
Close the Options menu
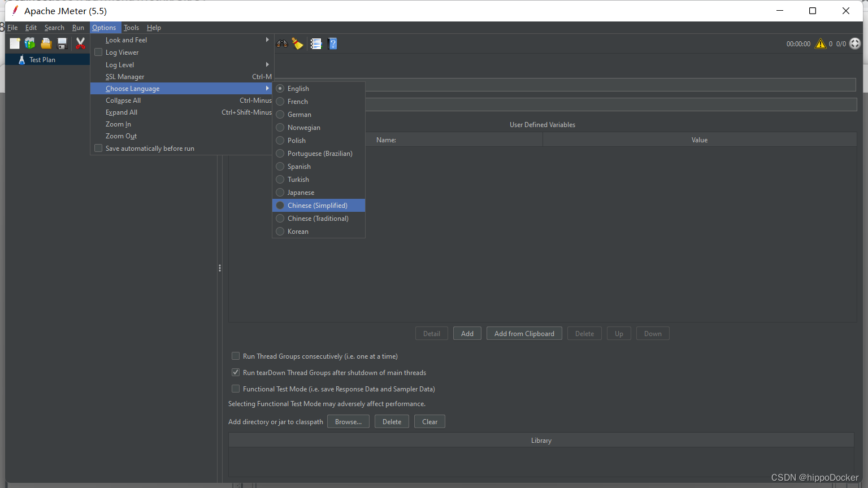105,28
